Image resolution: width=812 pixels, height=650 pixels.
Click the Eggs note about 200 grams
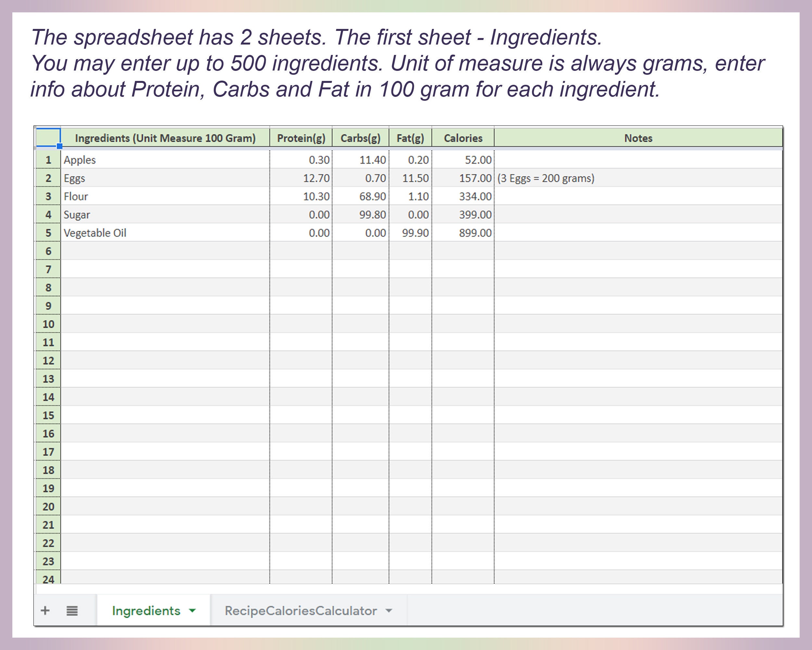click(x=545, y=178)
